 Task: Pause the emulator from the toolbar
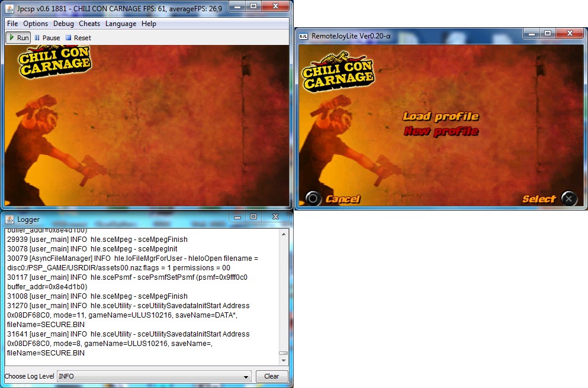[x=48, y=38]
